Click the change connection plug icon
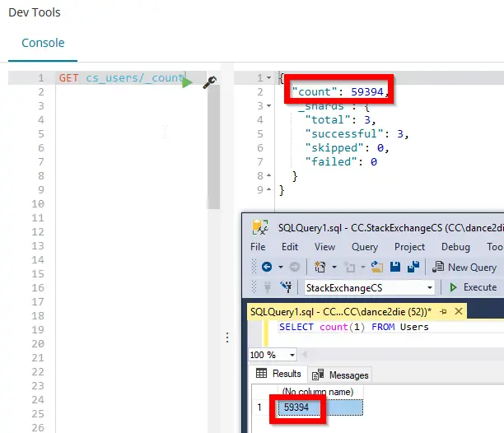 click(287, 287)
